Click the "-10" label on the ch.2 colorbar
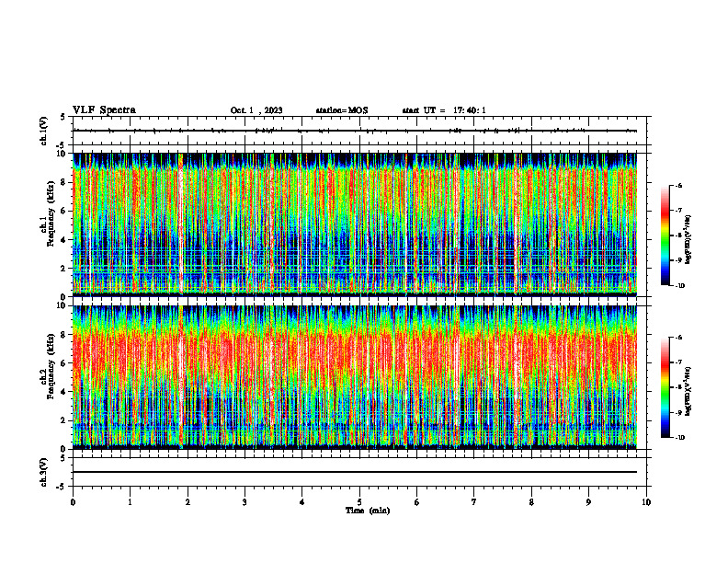Image resolution: width=728 pixels, height=563 pixels. 679,438
